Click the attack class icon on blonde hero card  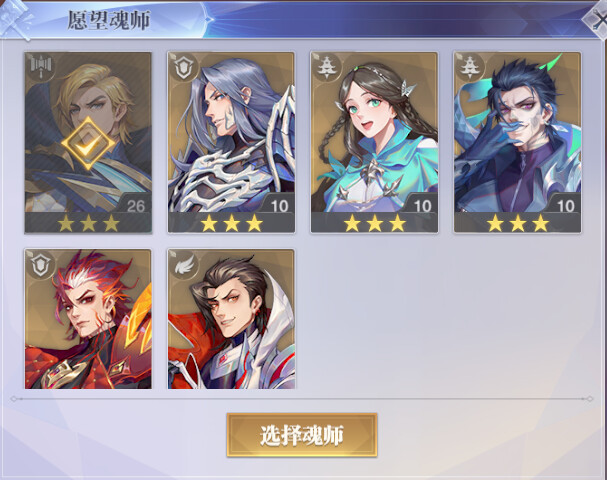click(41, 67)
